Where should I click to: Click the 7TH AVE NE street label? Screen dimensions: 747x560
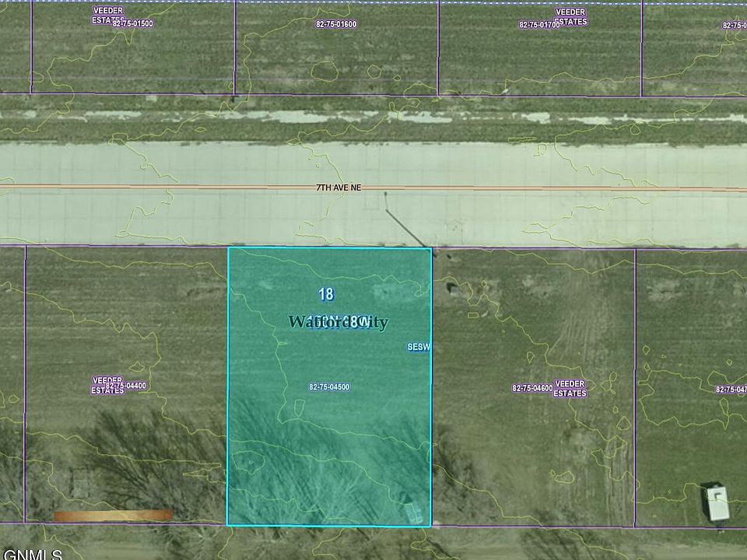coord(338,187)
